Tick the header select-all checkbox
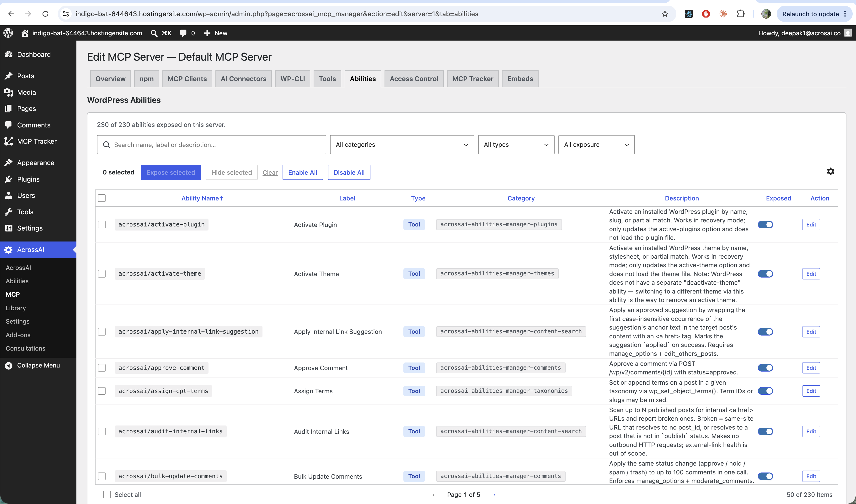This screenshot has height=504, width=856. tap(102, 198)
